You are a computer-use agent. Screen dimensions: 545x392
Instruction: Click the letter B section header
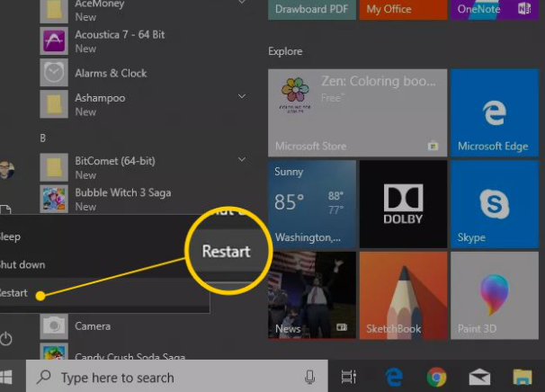coord(43,138)
